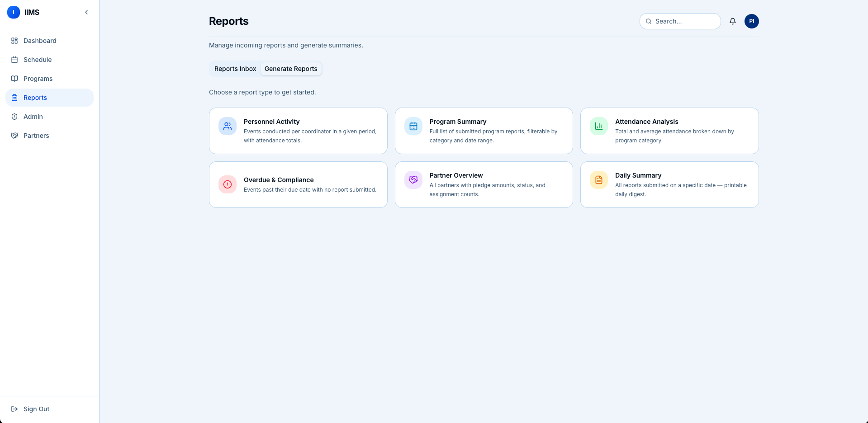This screenshot has height=423, width=868.
Task: Click the Personnel Activity people icon
Action: click(228, 126)
